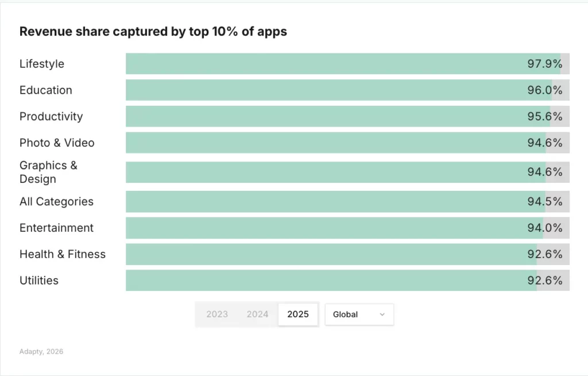Click the chart title text
The width and height of the screenshot is (588, 376).
(x=153, y=32)
